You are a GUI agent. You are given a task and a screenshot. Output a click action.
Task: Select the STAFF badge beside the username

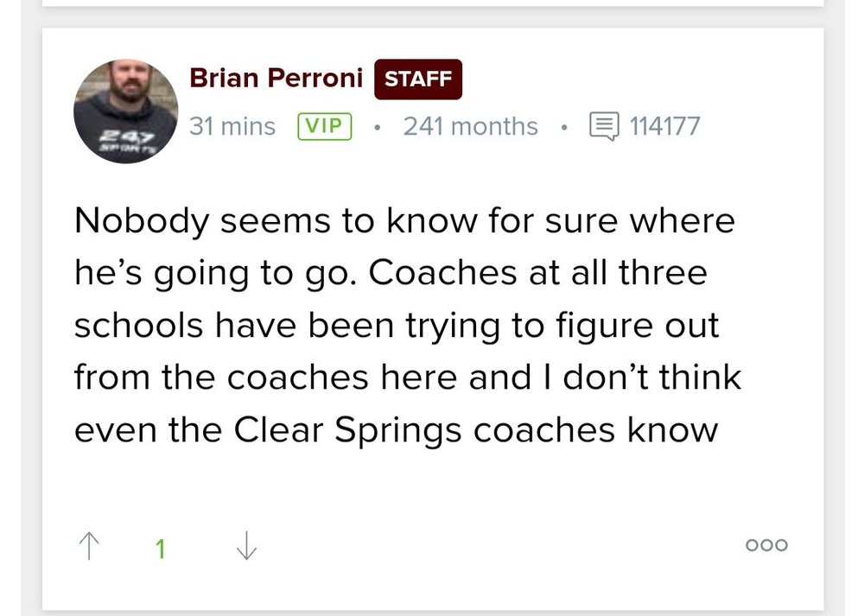(x=418, y=78)
